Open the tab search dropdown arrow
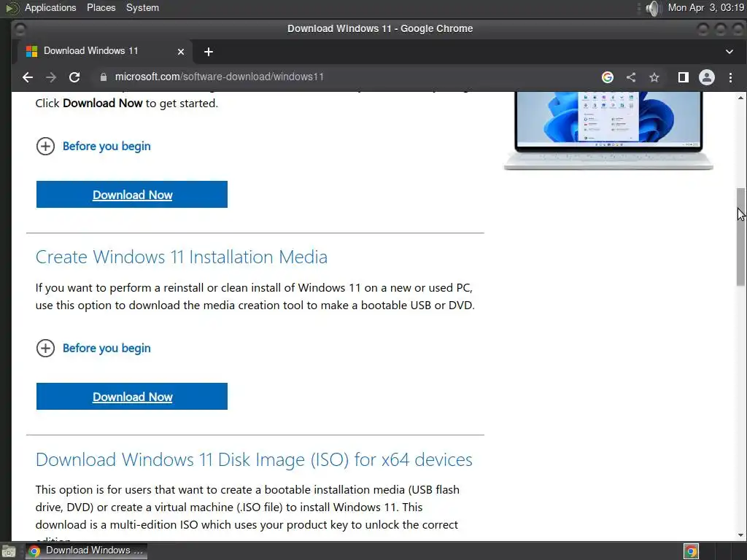Image resolution: width=747 pixels, height=560 pixels. (729, 52)
